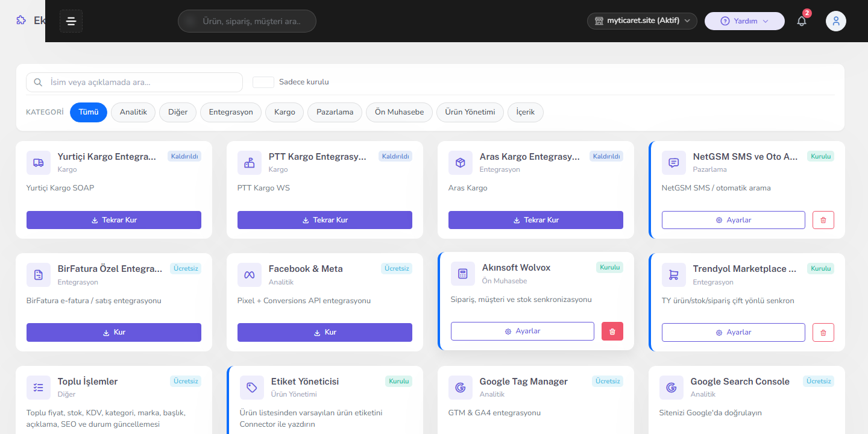Remove the Trendyol Marketplace plugin via the trash icon

(x=823, y=332)
